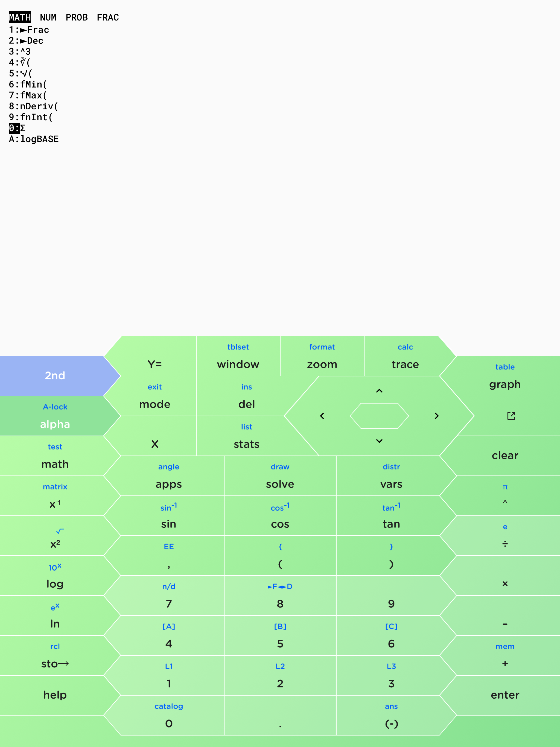
Task: Select menu option 8:nDeriv(
Action: coord(33,106)
